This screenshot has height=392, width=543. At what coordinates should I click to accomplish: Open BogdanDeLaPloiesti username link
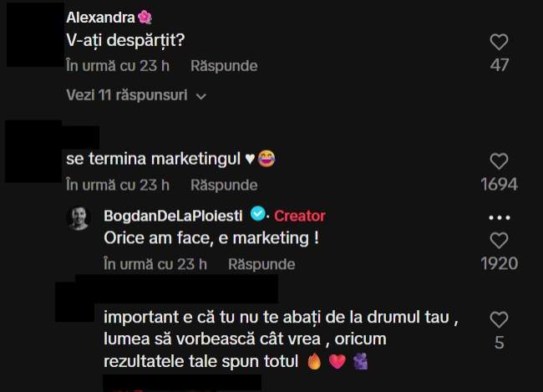coord(173,216)
